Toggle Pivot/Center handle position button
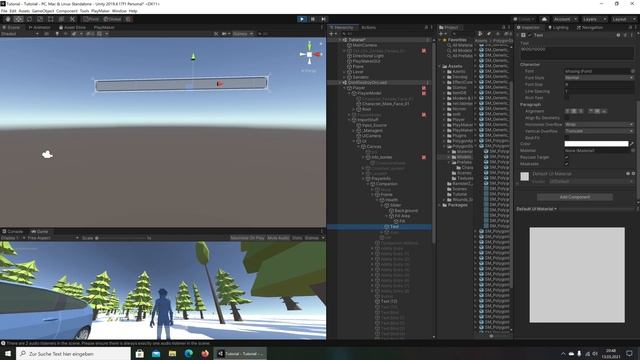The image size is (640, 360). [91, 19]
